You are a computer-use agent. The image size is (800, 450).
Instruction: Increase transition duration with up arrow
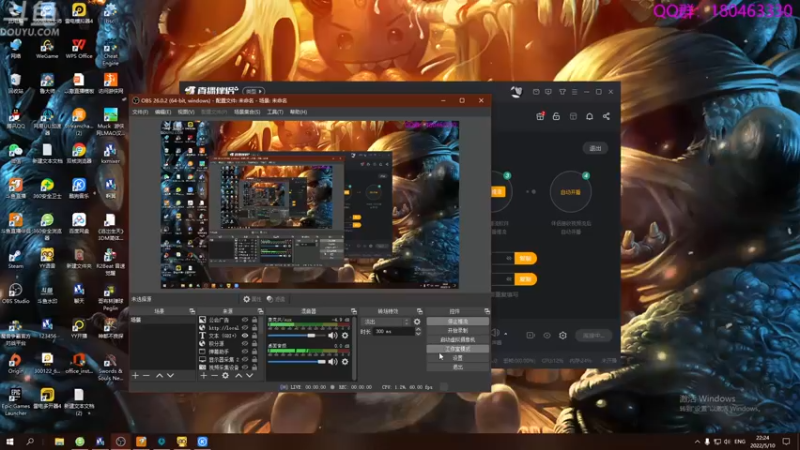(418, 330)
